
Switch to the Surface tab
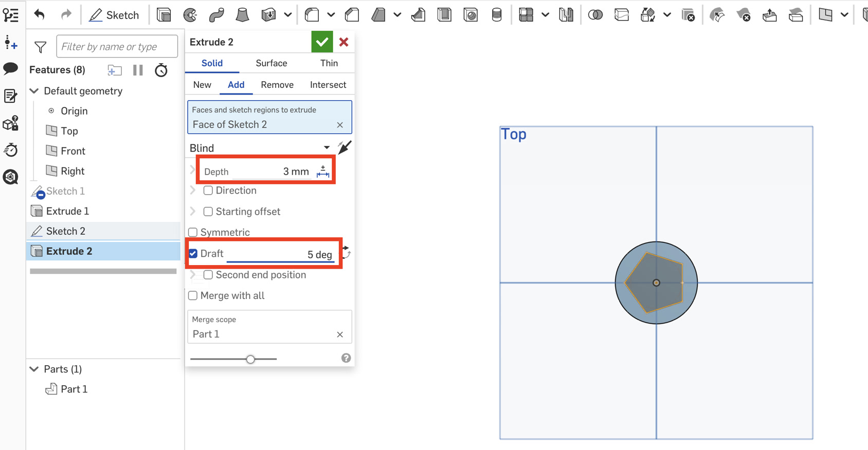[272, 63]
